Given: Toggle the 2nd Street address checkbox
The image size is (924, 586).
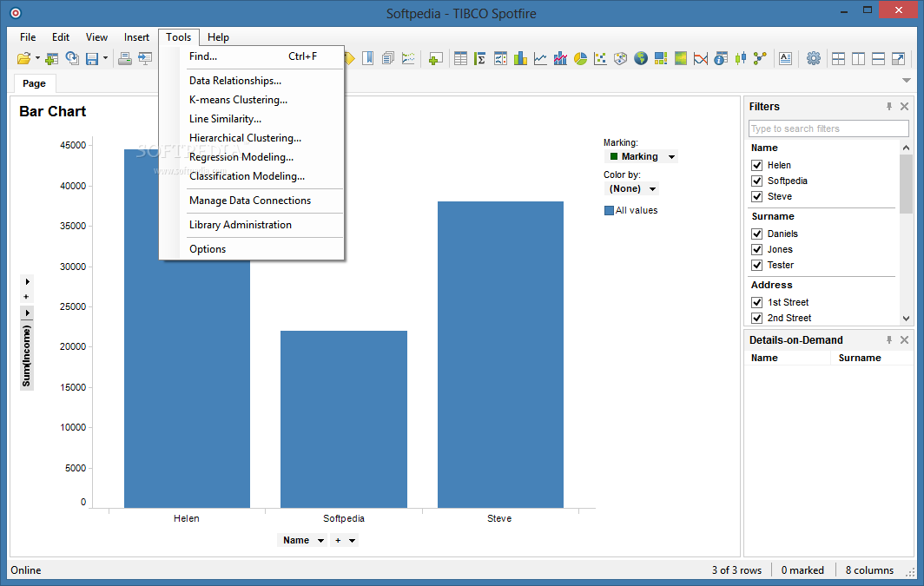Looking at the screenshot, I should [x=757, y=318].
